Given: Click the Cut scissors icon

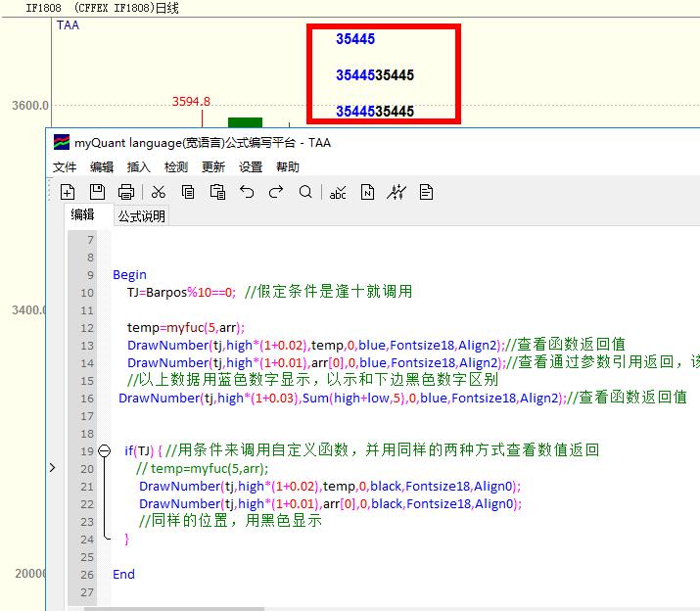Looking at the screenshot, I should (159, 192).
